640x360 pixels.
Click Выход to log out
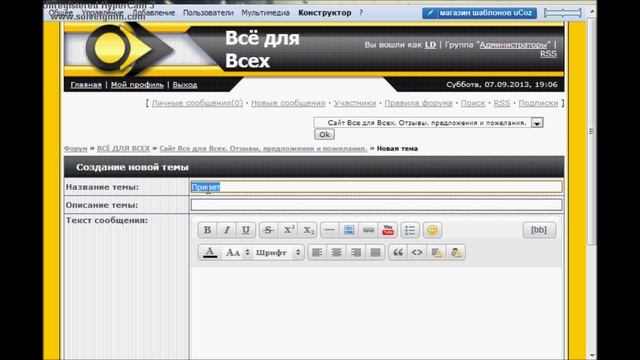(x=184, y=85)
